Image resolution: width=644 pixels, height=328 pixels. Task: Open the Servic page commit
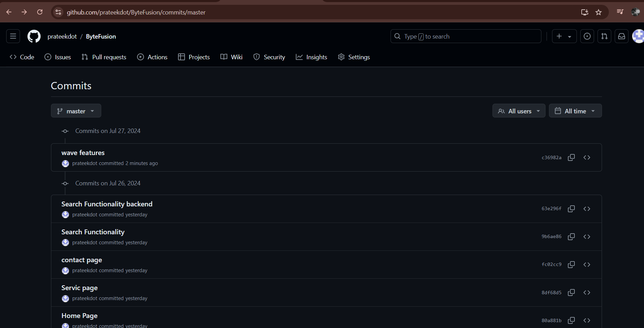[80, 288]
